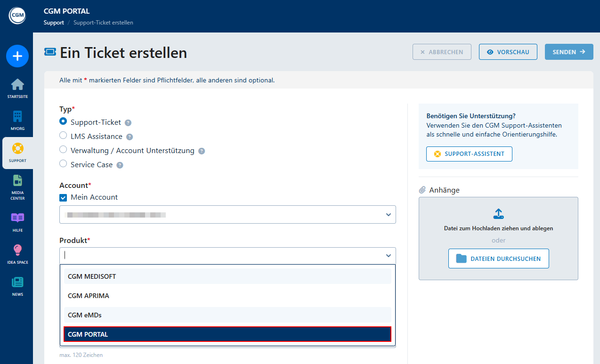Viewport: 600px width, 364px height.
Task: Click 'max. 120 Zeichen' hint text
Action: (81, 355)
